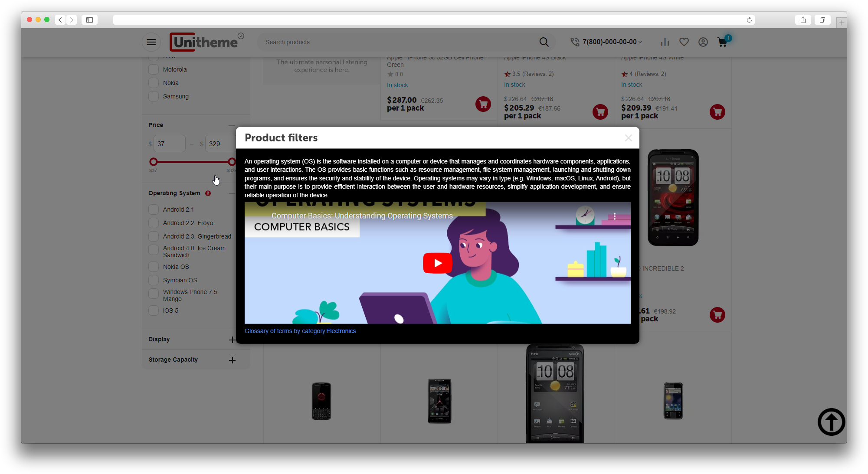Expand the Display filter section
This screenshot has height=474, width=868.
[232, 340]
